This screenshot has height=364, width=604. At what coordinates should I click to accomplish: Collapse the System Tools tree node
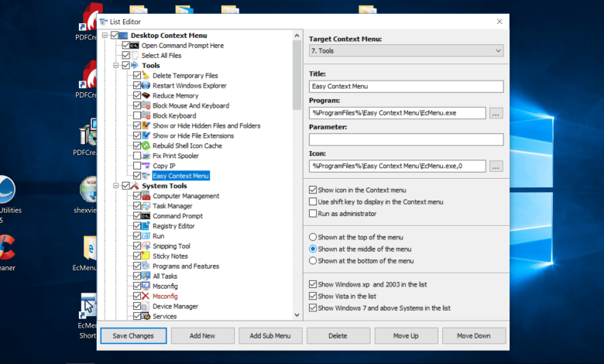(x=115, y=186)
